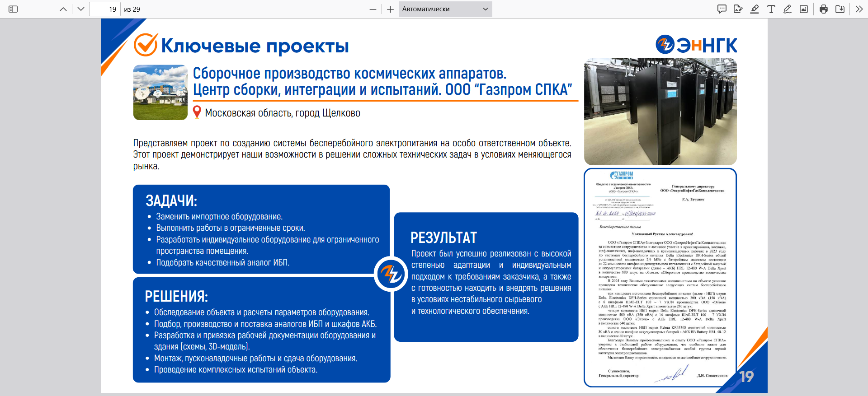
Task: Zoom out with the minus button
Action: point(373,9)
